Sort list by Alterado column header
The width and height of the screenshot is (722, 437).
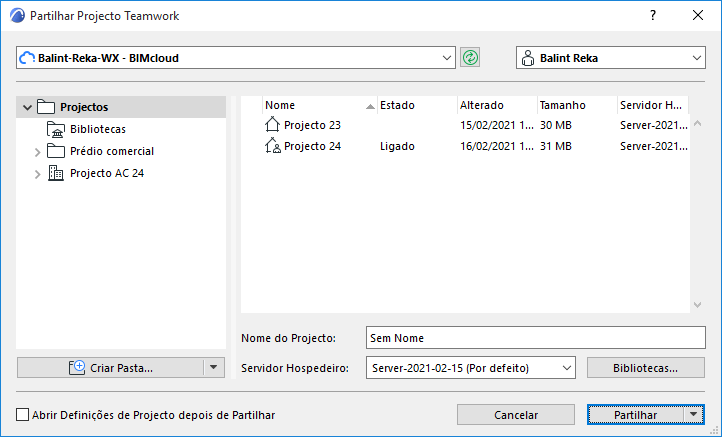tap(497, 105)
